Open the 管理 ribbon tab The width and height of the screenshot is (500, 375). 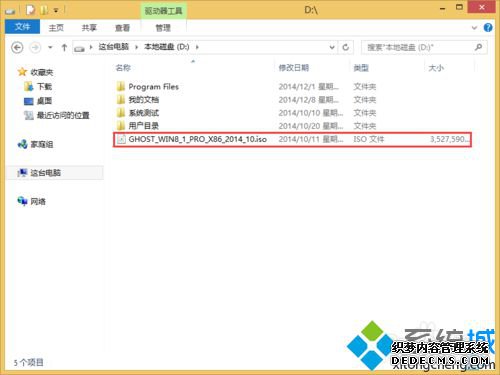[163, 28]
